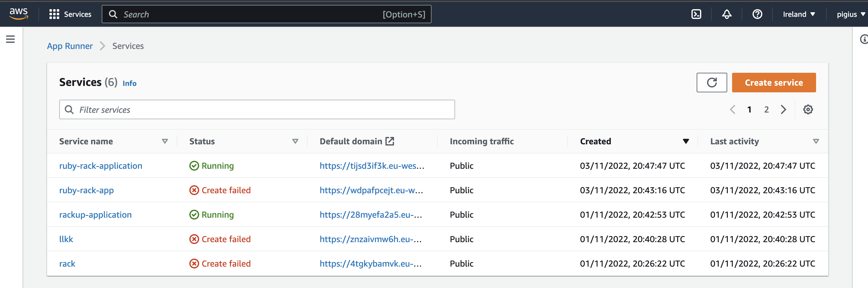The image size is (868, 288).
Task: Open llkk service
Action: pyautogui.click(x=66, y=239)
